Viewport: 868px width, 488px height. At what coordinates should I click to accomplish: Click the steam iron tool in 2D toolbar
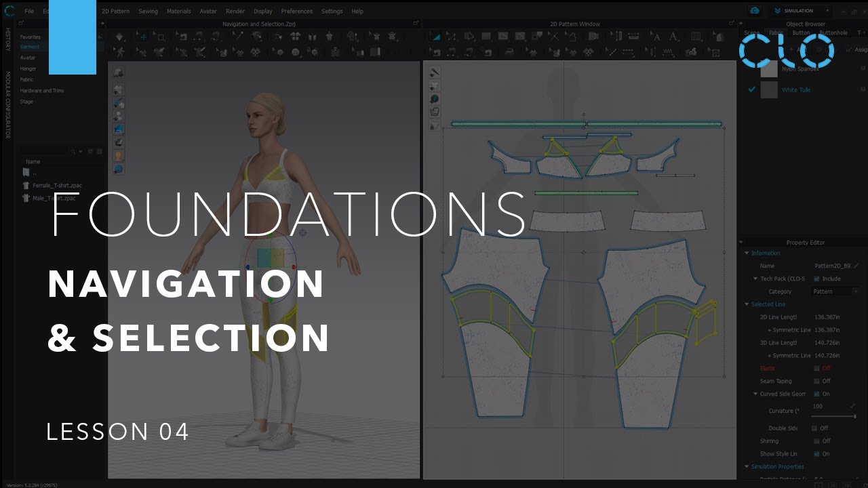point(509,52)
